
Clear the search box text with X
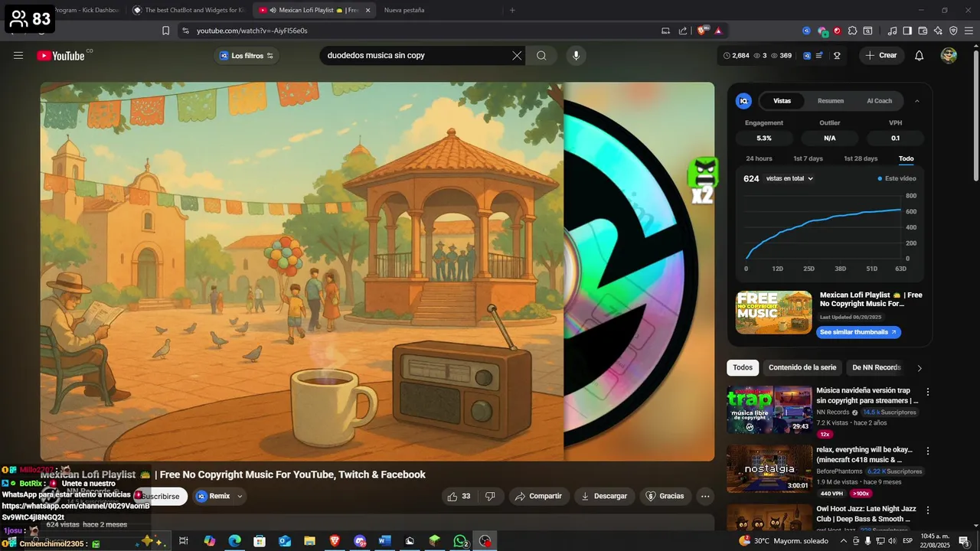[x=517, y=55]
